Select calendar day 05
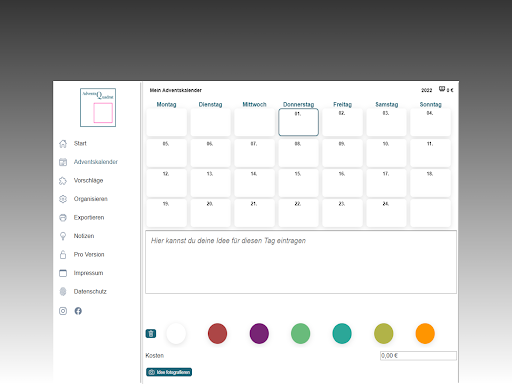This screenshot has width=512, height=384. [166, 153]
